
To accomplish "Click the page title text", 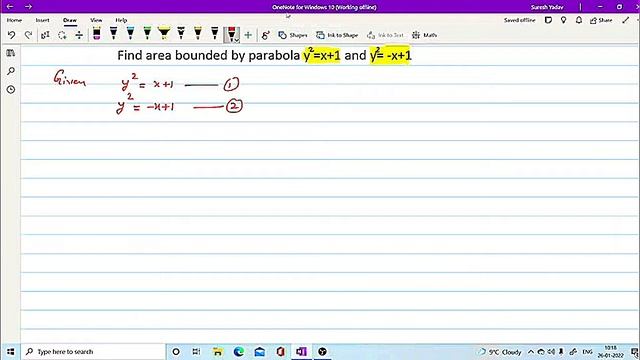I will 264,55.
